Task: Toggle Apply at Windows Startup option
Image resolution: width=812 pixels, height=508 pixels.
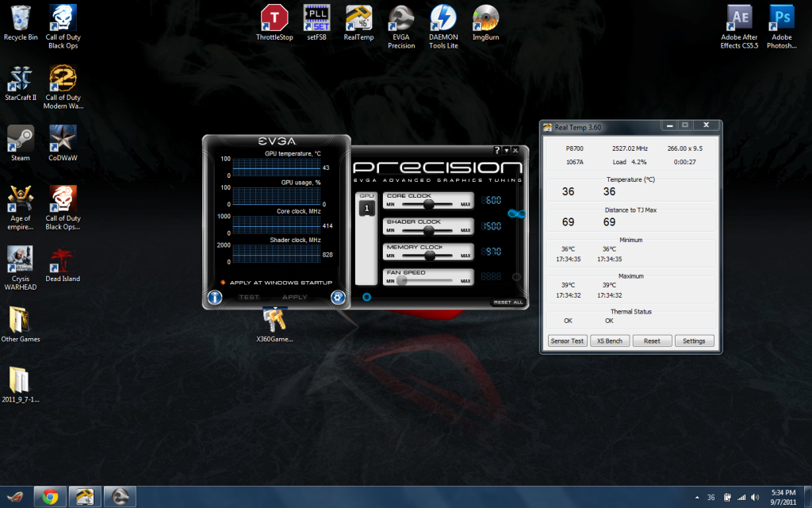Action: [277, 283]
